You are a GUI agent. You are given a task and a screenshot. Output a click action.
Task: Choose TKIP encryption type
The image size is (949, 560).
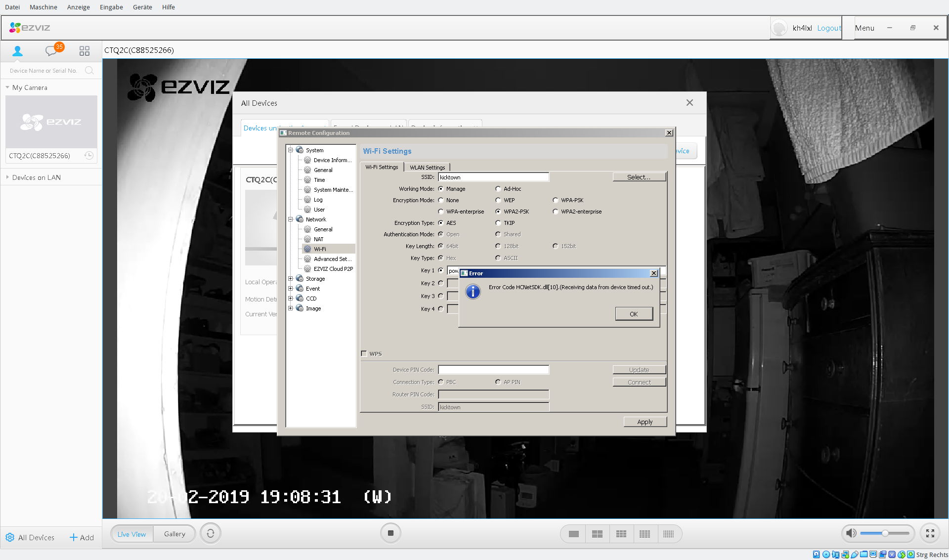click(498, 223)
